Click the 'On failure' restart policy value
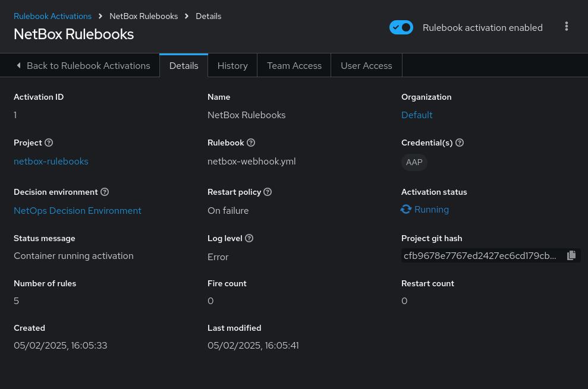Viewport: 588px width, 389px height. click(x=228, y=211)
